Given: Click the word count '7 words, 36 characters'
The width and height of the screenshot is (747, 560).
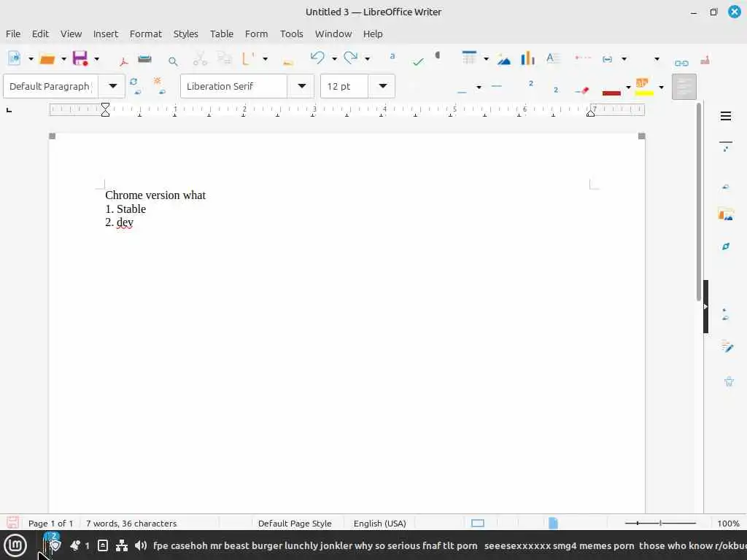Looking at the screenshot, I should click(131, 524).
